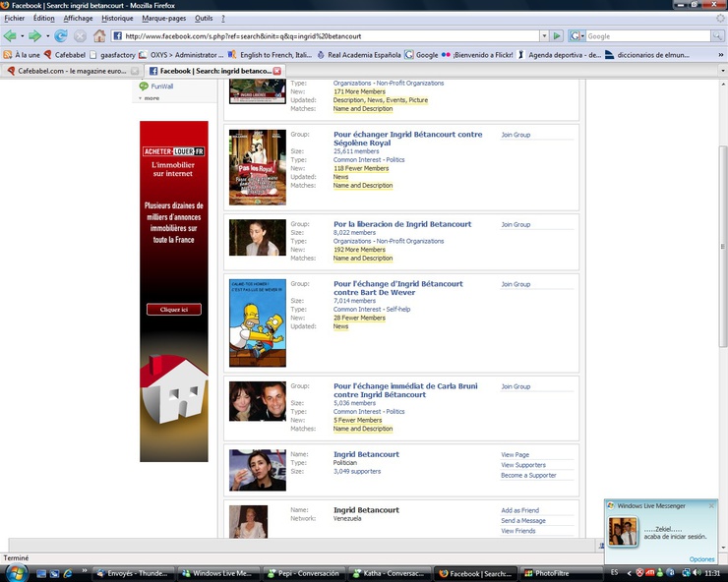
Task: Open the Real Academia Española bookmark
Action: pos(359,55)
